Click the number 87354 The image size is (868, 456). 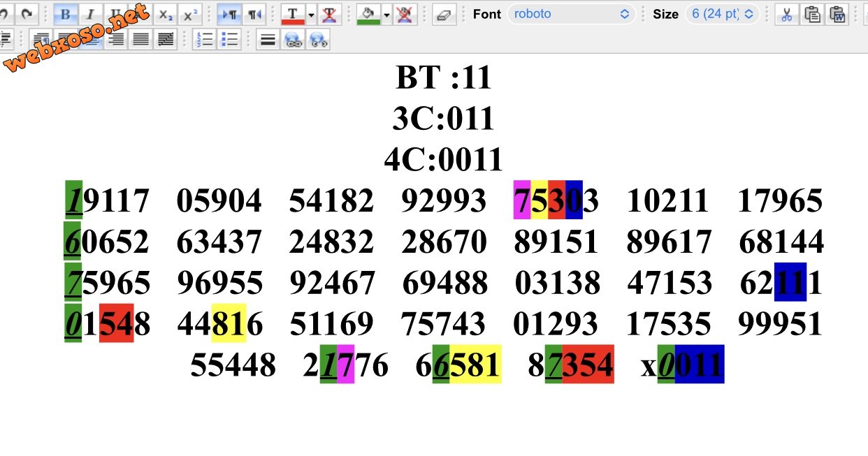click(x=571, y=365)
